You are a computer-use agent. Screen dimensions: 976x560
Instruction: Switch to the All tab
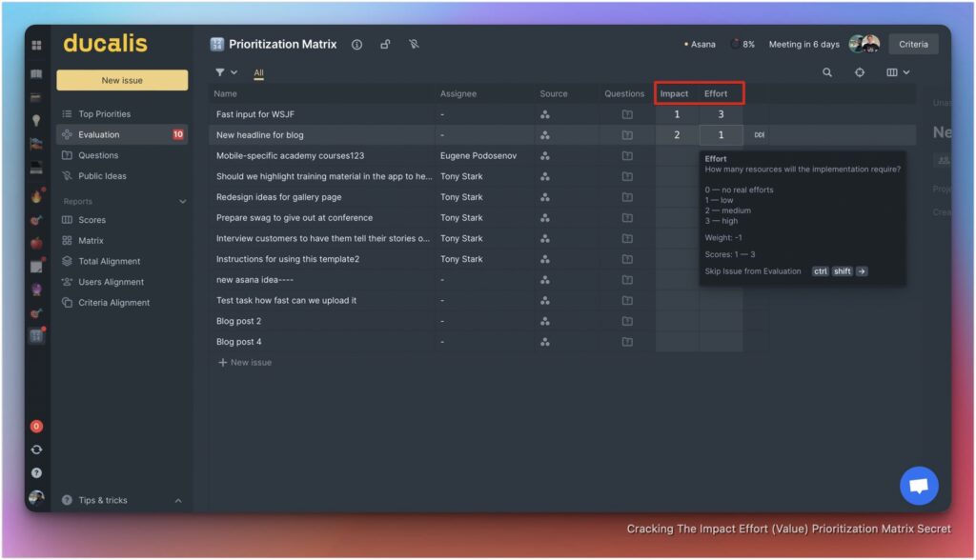(257, 72)
